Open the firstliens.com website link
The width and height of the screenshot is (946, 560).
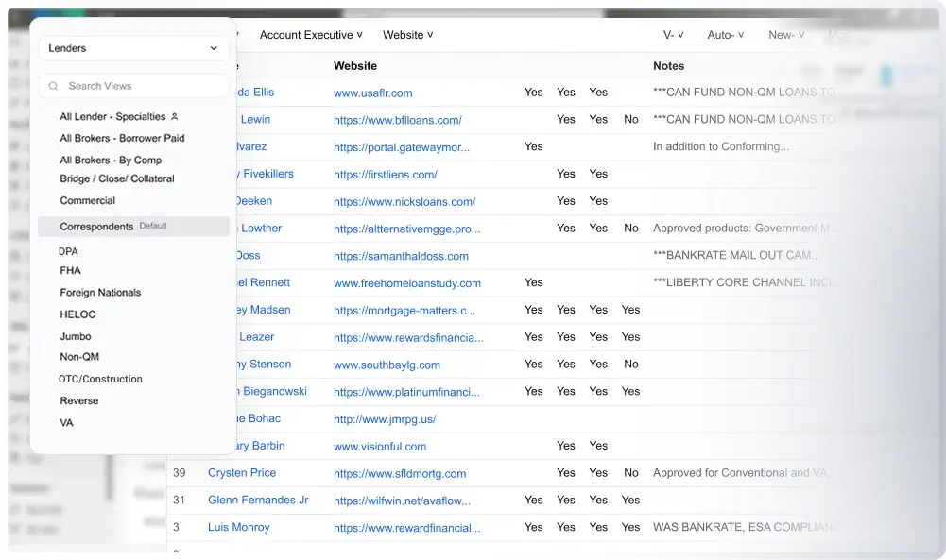(x=385, y=175)
